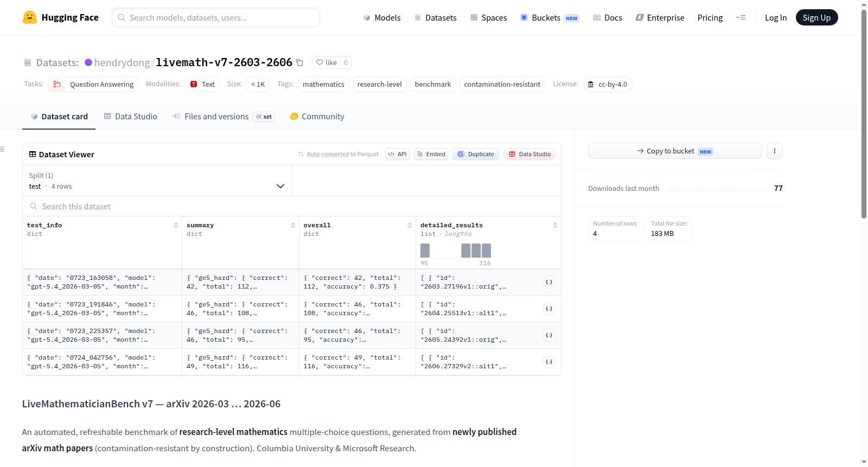Image resolution: width=868 pixels, height=467 pixels.
Task: Click the Question Answering task tag
Action: click(x=93, y=84)
